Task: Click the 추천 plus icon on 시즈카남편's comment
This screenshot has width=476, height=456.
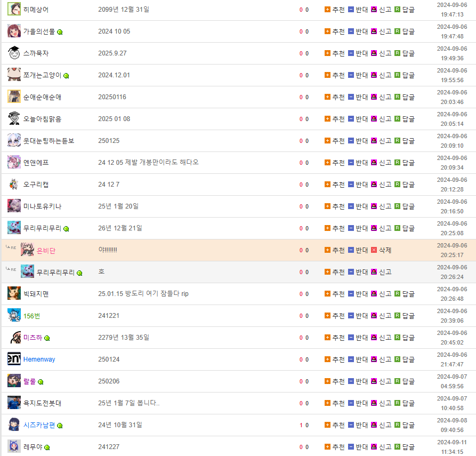Action: [327, 425]
